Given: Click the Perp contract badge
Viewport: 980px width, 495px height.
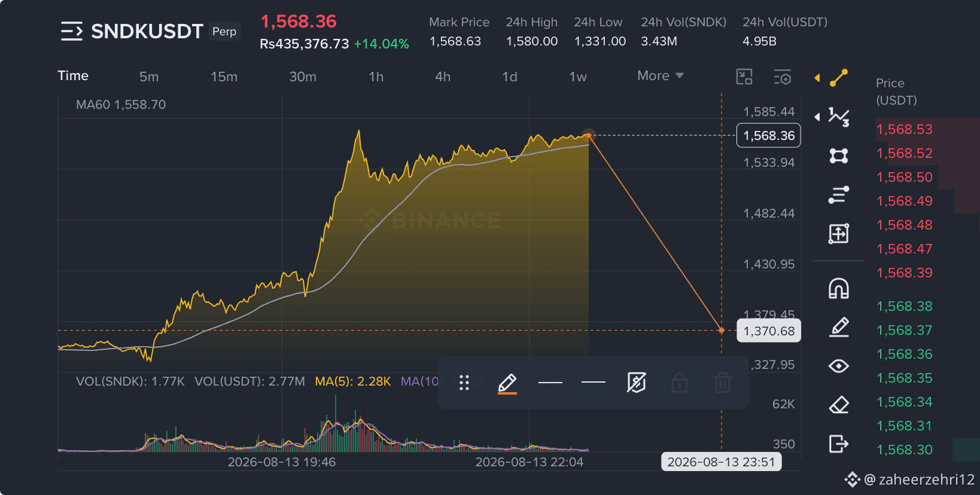Looking at the screenshot, I should pos(224,32).
